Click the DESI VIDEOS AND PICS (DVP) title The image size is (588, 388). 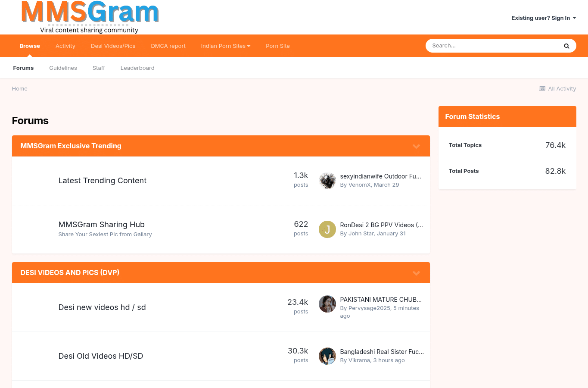(x=70, y=273)
